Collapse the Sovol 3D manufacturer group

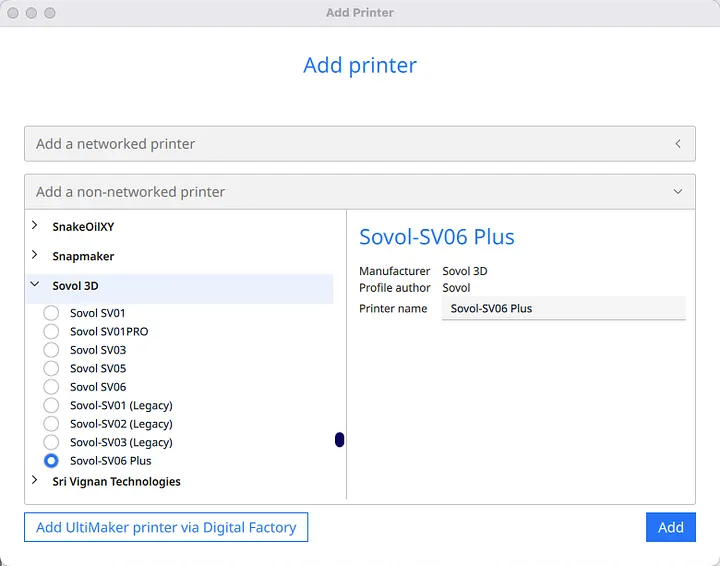pos(34,285)
